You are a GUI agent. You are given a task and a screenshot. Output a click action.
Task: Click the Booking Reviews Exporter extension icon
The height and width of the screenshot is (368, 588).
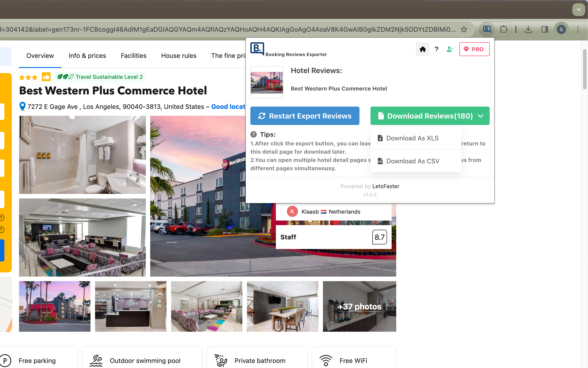487,29
